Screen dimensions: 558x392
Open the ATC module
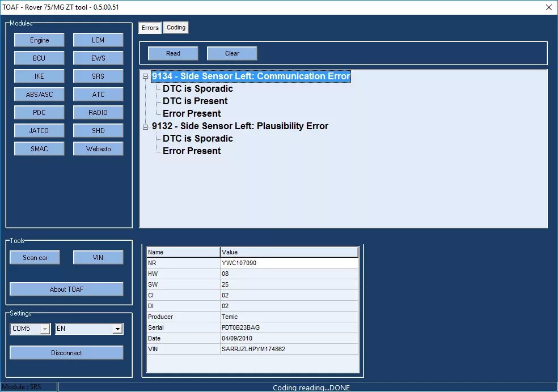[x=98, y=95]
